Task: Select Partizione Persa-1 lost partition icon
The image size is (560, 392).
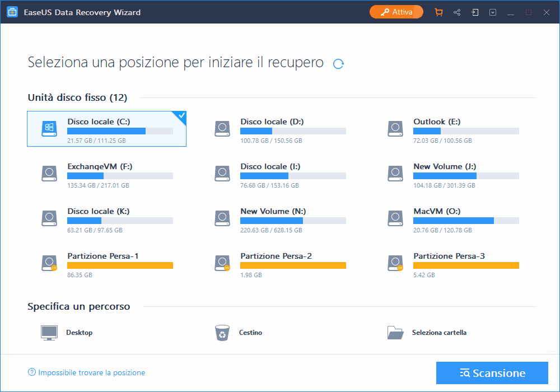Action: point(49,263)
